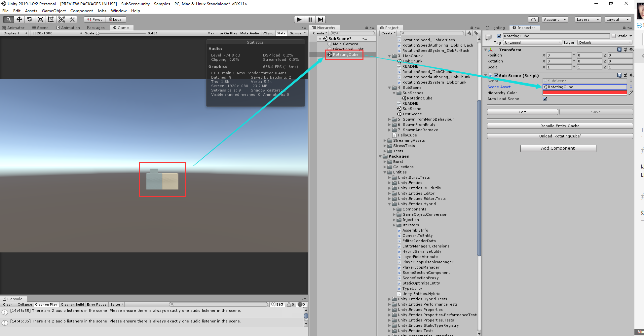Start Play mode
The height and width of the screenshot is (336, 644).
tap(299, 19)
